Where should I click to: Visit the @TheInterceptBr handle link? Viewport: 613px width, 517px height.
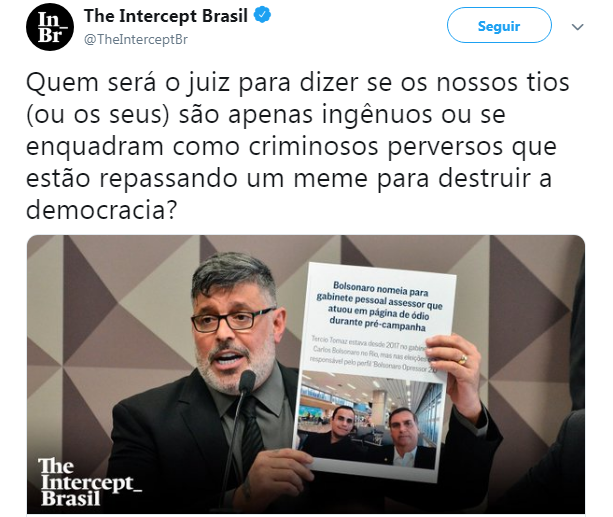point(136,39)
